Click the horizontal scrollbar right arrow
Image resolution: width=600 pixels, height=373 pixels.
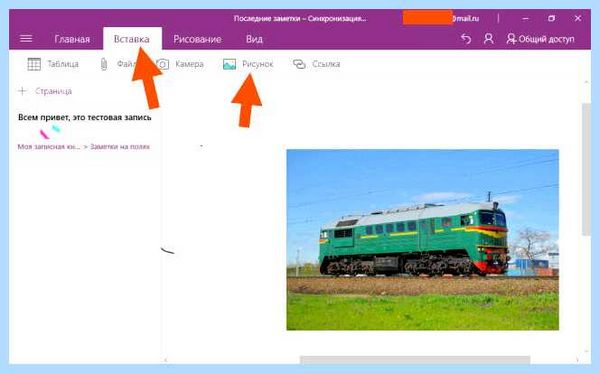click(577, 360)
